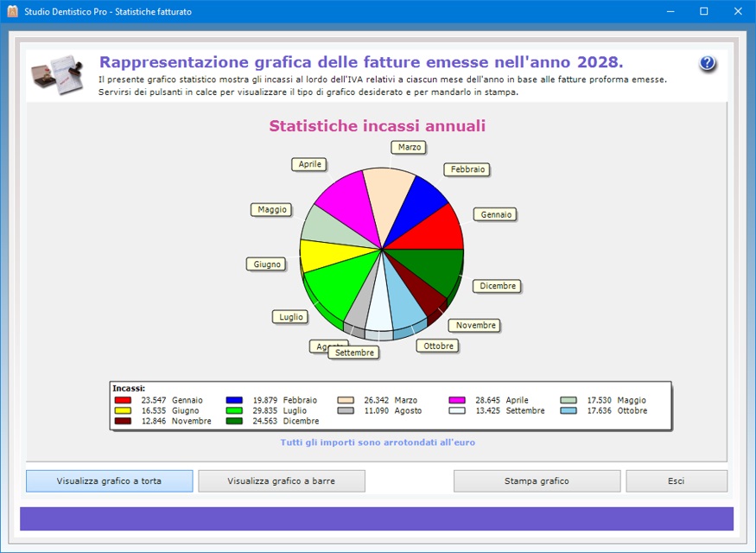Viewport: 756px width, 553px height.
Task: Print the chart with Stampa grafico
Action: (x=537, y=481)
